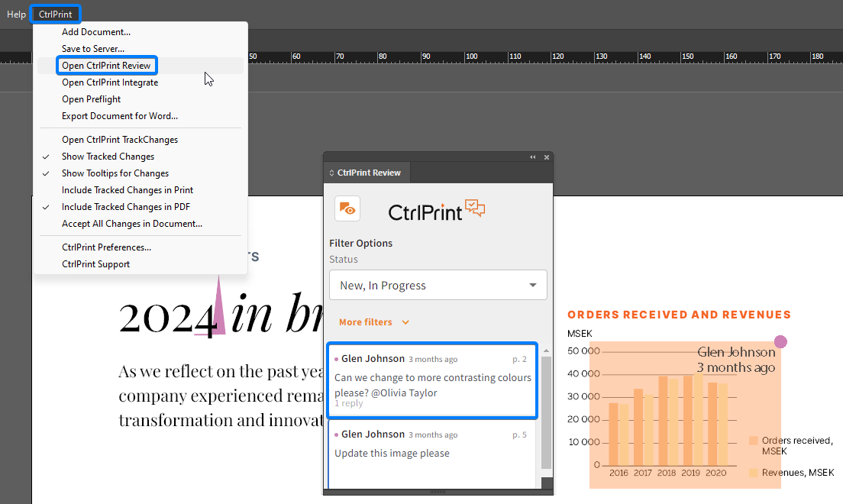
Task: Choose Add Document... from menu
Action: click(140, 32)
